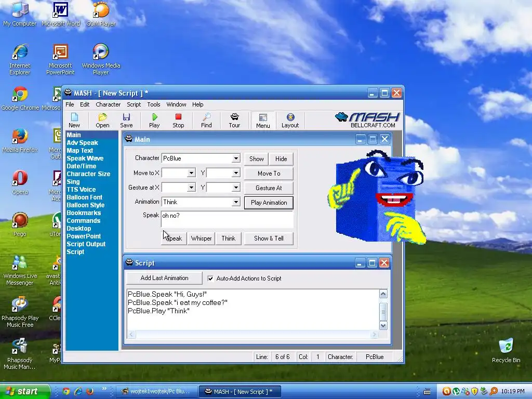The height and width of the screenshot is (399, 532).
Task: Click the Think button beside Whisper
Action: [229, 238]
